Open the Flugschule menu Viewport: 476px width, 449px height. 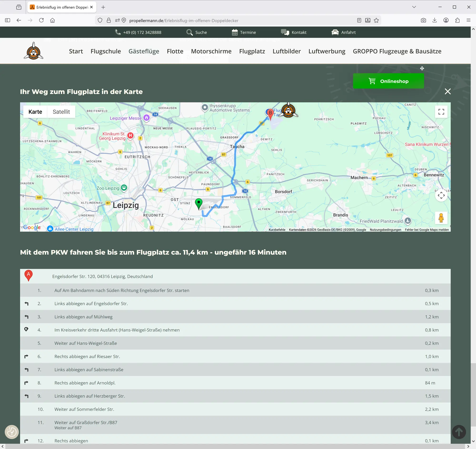[x=106, y=51]
